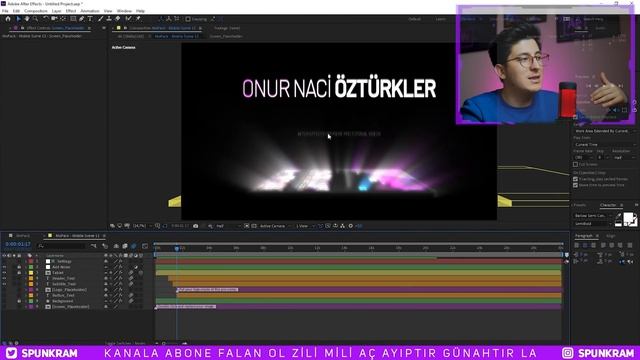Open the Work Area Extended By Current dropdown

click(x=604, y=131)
